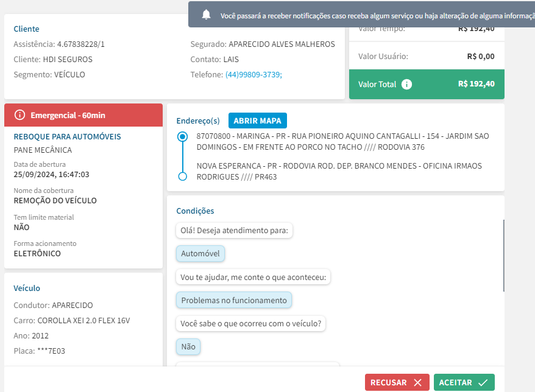This screenshot has width=535, height=392.
Task: Click the Condições panel scrollbar
Action: tap(503, 256)
